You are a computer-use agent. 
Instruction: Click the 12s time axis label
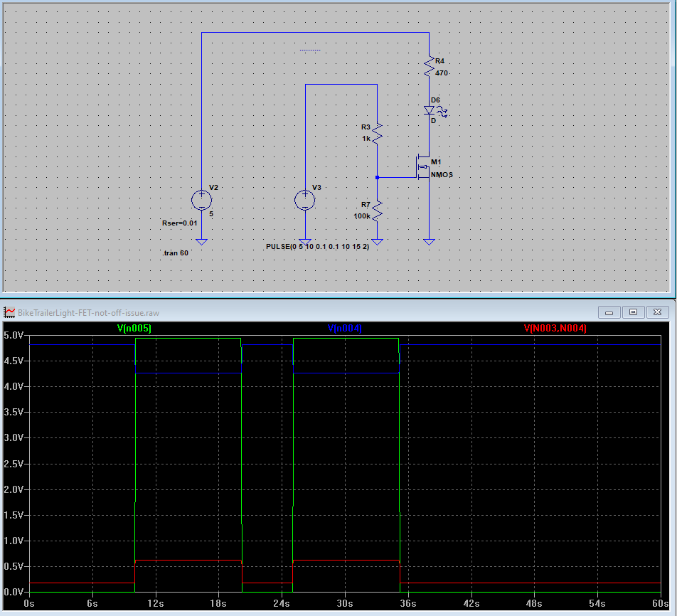(156, 603)
